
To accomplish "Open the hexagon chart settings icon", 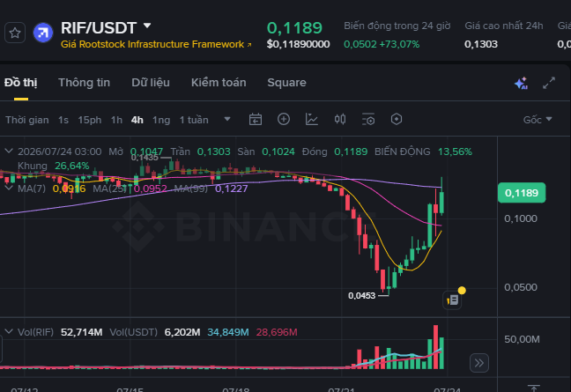I will [x=397, y=119].
